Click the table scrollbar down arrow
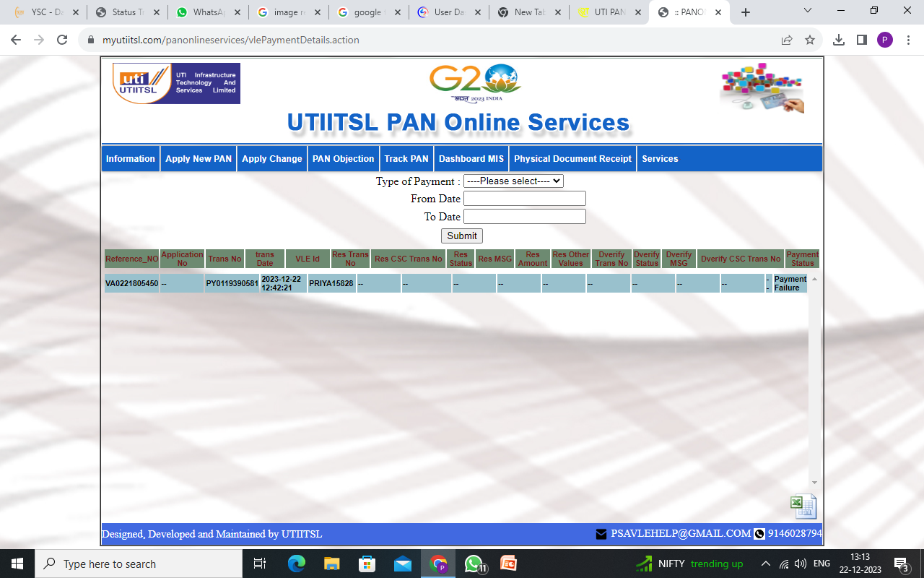This screenshot has width=924, height=578. tap(814, 483)
